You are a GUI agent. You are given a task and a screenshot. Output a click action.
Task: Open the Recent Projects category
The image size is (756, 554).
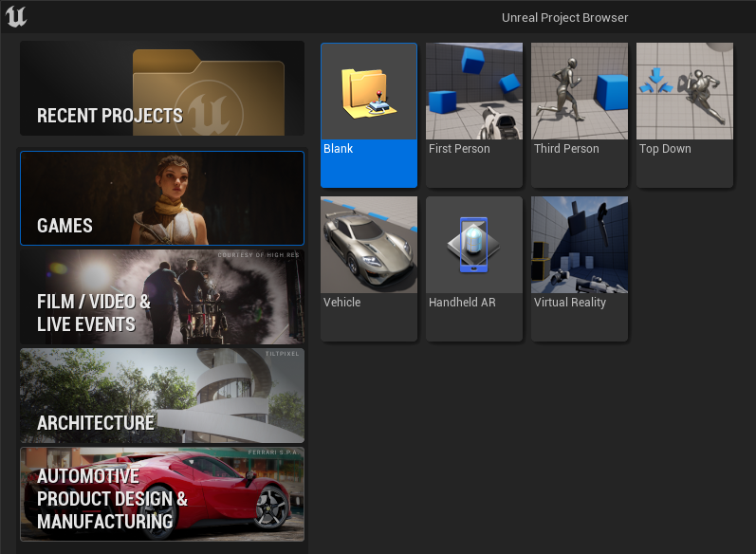(x=162, y=88)
